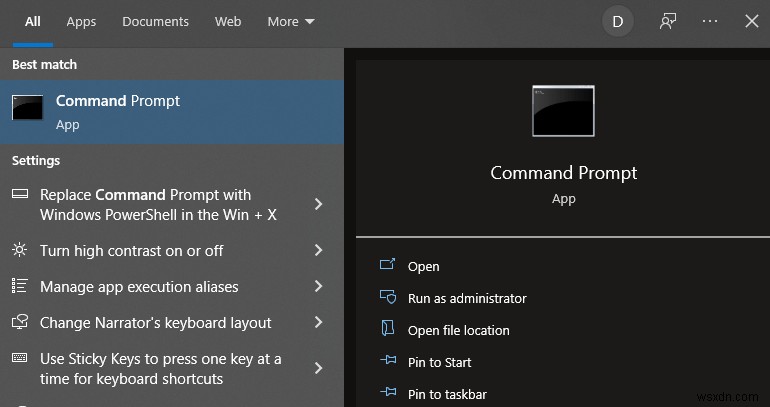Choose Run as administrator

tap(467, 298)
